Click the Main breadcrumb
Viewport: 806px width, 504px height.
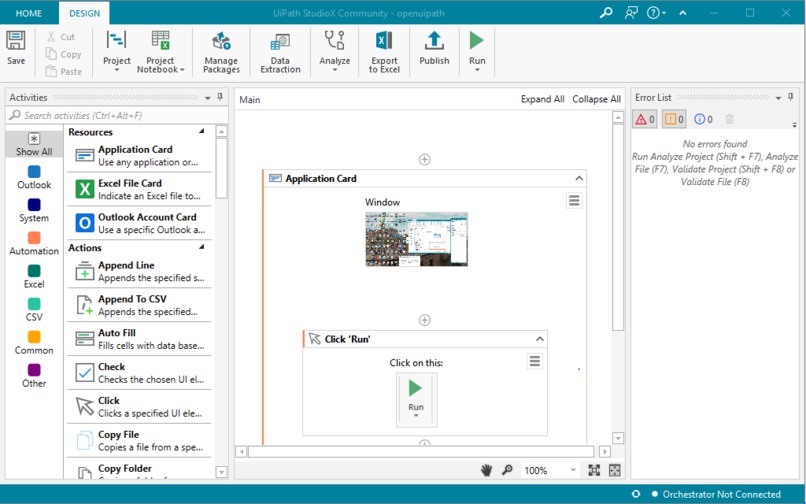click(250, 100)
